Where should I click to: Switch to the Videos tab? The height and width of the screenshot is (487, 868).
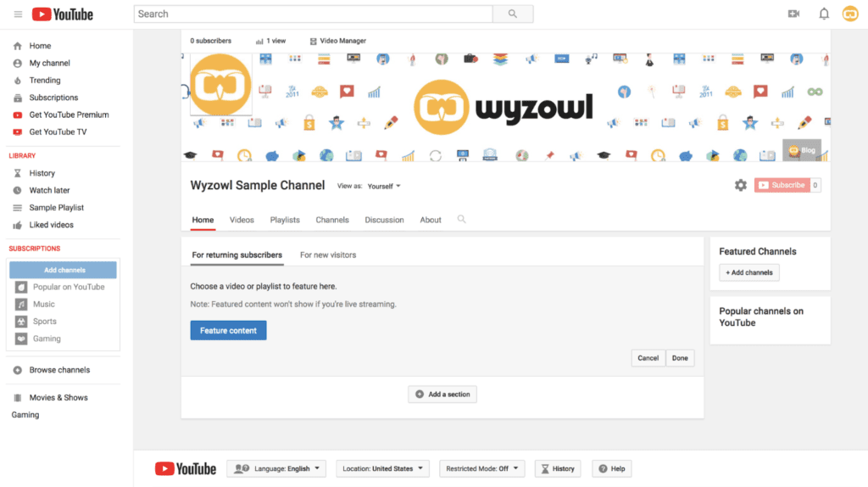242,220
